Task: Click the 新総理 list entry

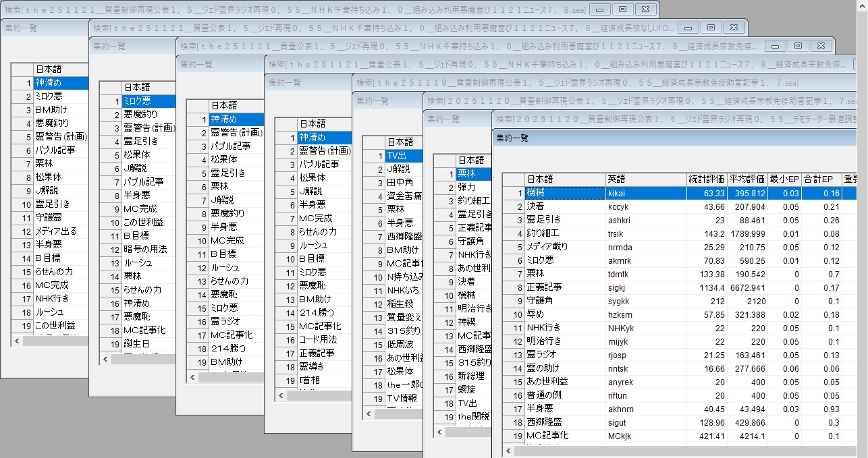Action: click(x=470, y=376)
